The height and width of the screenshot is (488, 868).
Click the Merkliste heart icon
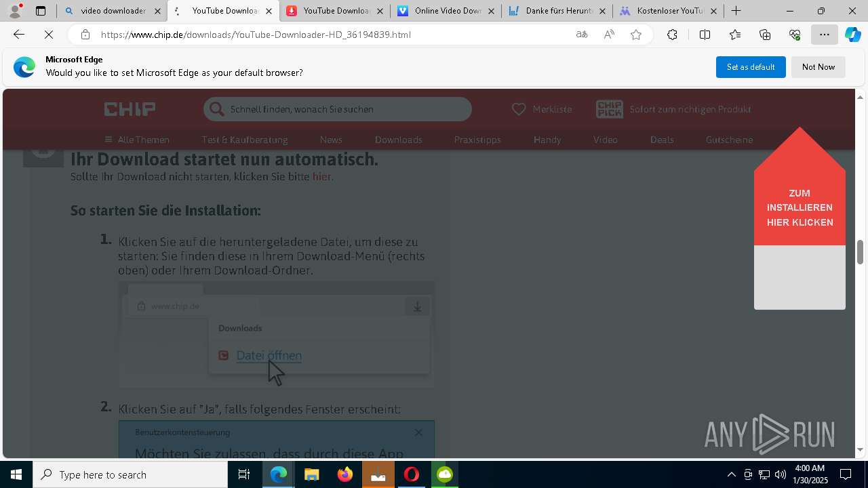[x=519, y=109]
